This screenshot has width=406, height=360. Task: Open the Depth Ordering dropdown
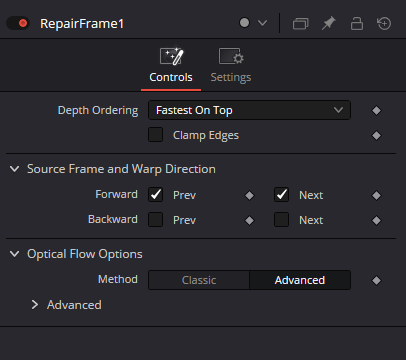(x=249, y=110)
